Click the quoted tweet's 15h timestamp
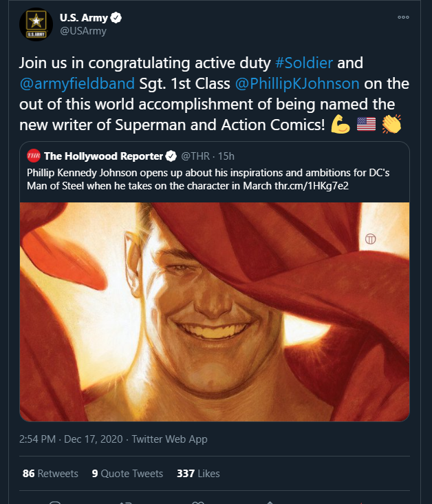Image resolution: width=432 pixels, height=504 pixels. coord(226,156)
